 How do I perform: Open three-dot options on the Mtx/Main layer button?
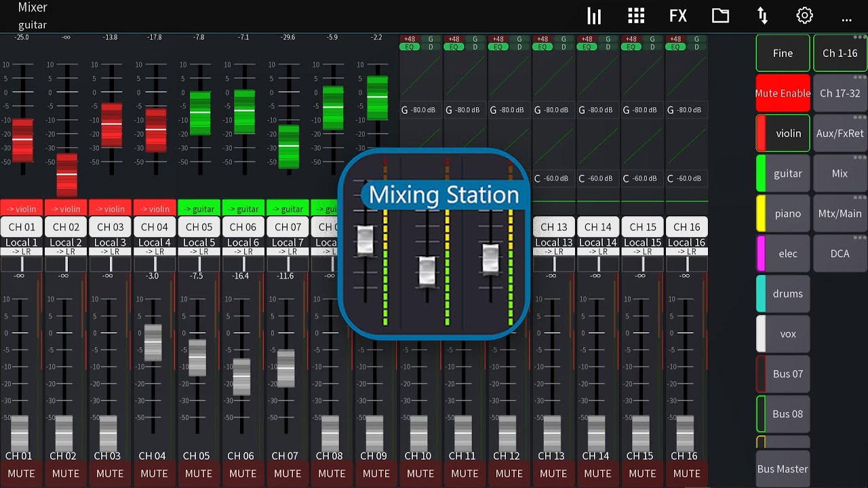click(x=860, y=198)
